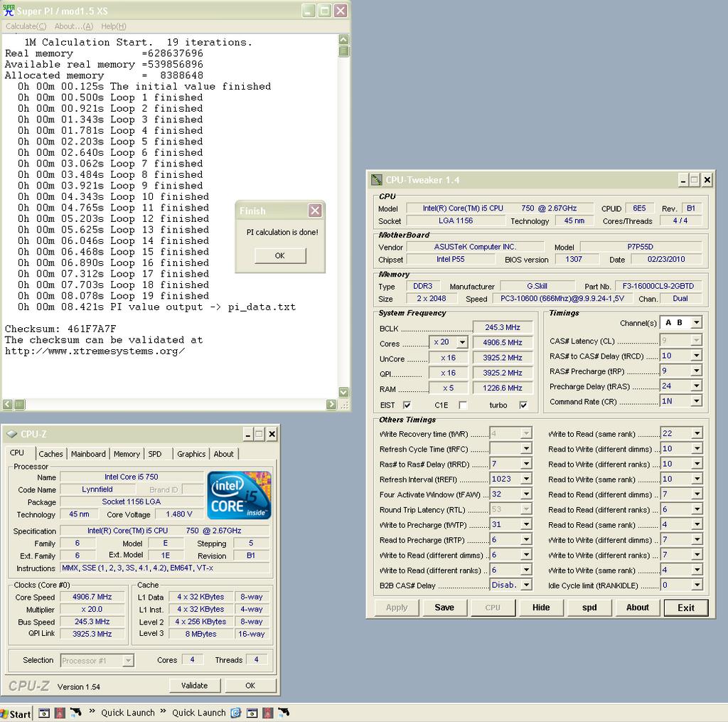
Task: Click the Exit button in CPU-Tweaker
Action: [686, 607]
